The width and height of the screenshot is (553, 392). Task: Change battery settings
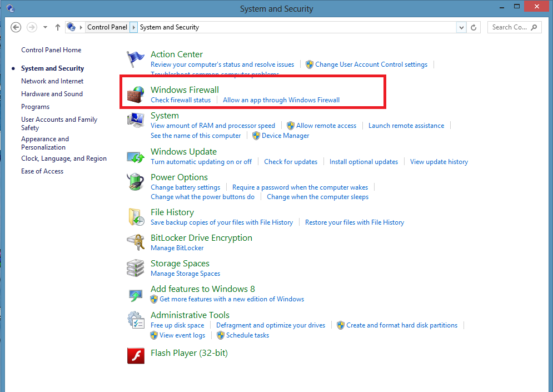point(186,187)
